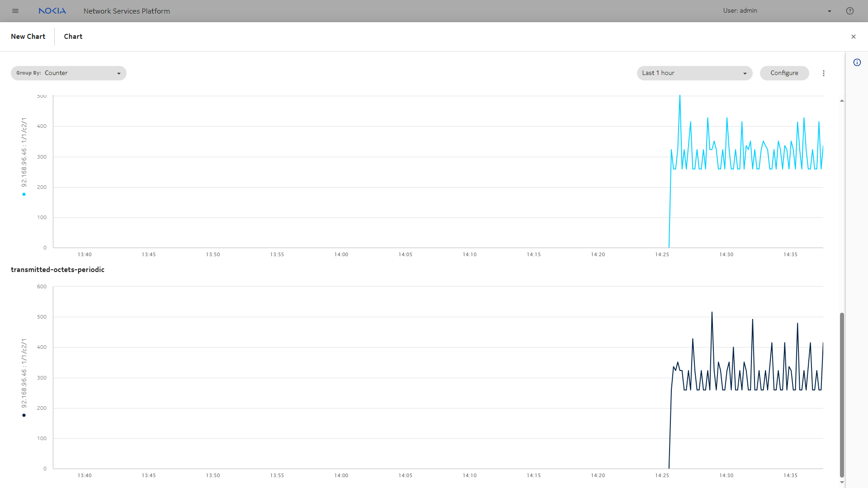Open the Last 1 hour time range dropdown
The height and width of the screenshot is (488, 868).
coord(694,73)
